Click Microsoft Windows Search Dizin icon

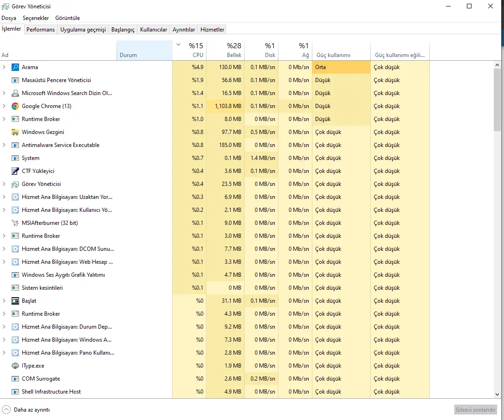click(15, 93)
